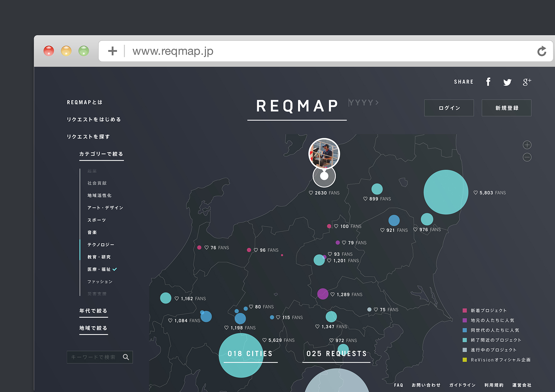555x392 pixels.
Task: Share the page via the Facebook icon
Action: tap(488, 82)
